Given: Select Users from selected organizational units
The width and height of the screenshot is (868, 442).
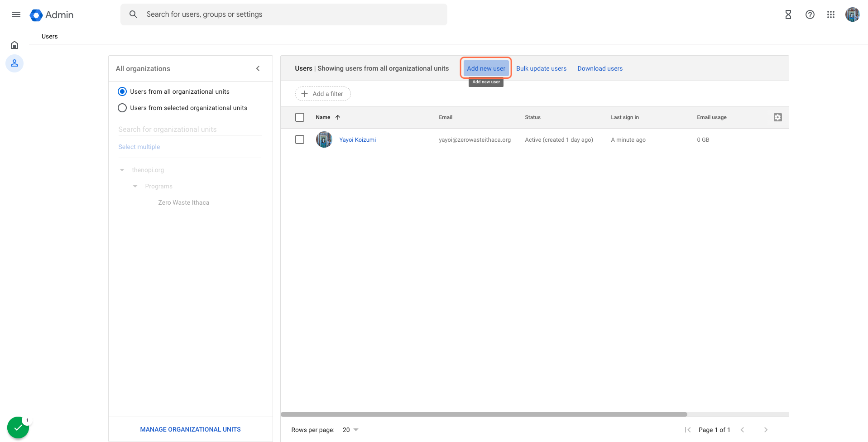Looking at the screenshot, I should 122,108.
